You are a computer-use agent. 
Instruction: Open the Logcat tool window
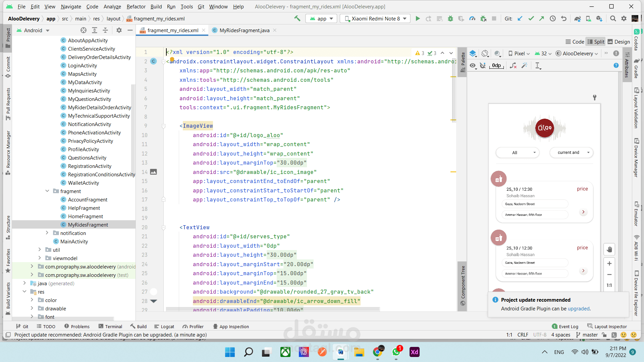164,326
